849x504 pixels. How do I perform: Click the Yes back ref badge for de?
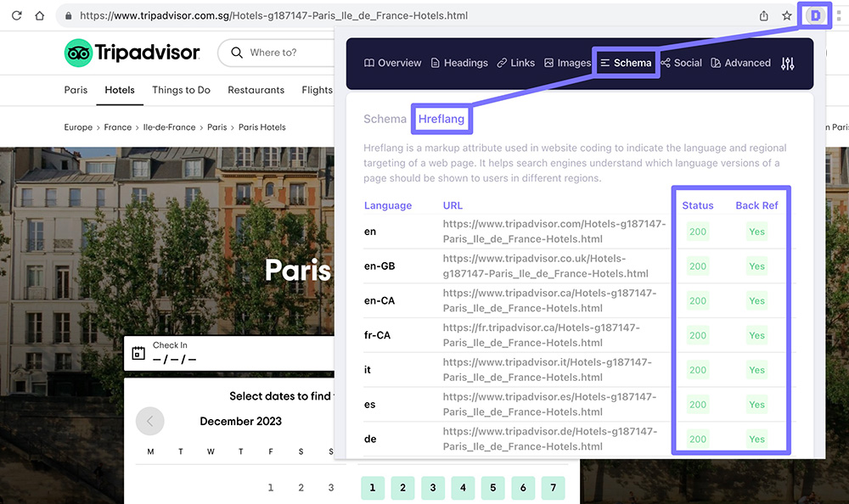click(x=756, y=440)
